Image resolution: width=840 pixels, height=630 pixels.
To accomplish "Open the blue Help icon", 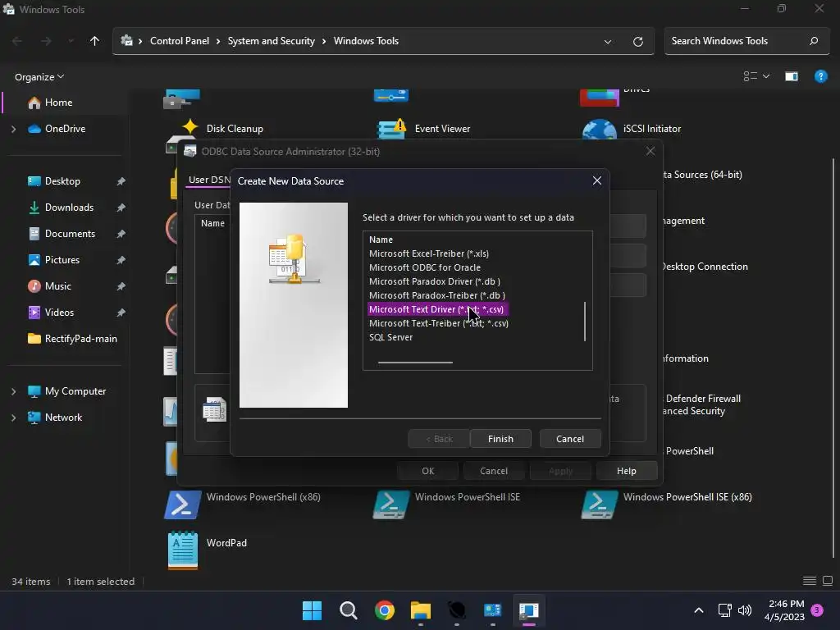I will (820, 76).
